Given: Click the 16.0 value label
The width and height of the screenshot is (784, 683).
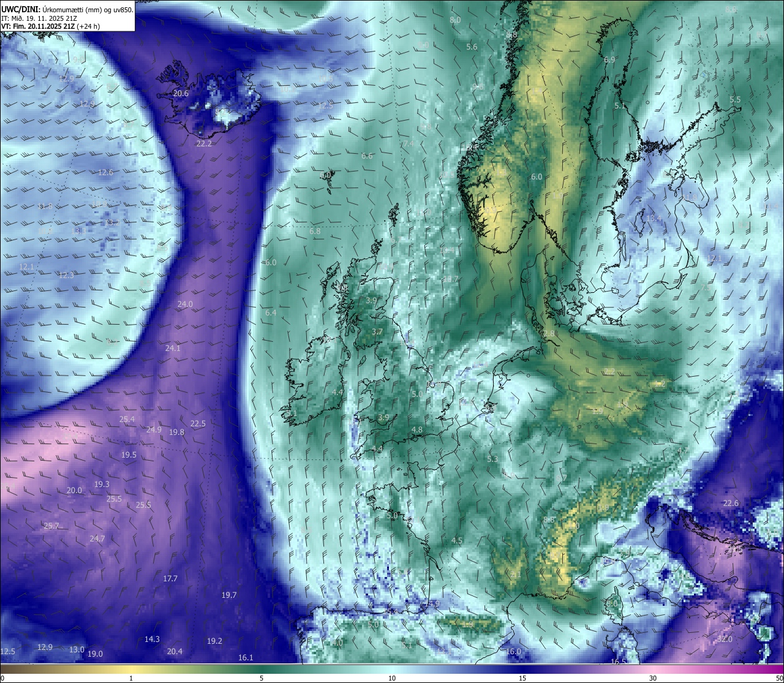Looking at the screenshot, I should pos(513,651).
